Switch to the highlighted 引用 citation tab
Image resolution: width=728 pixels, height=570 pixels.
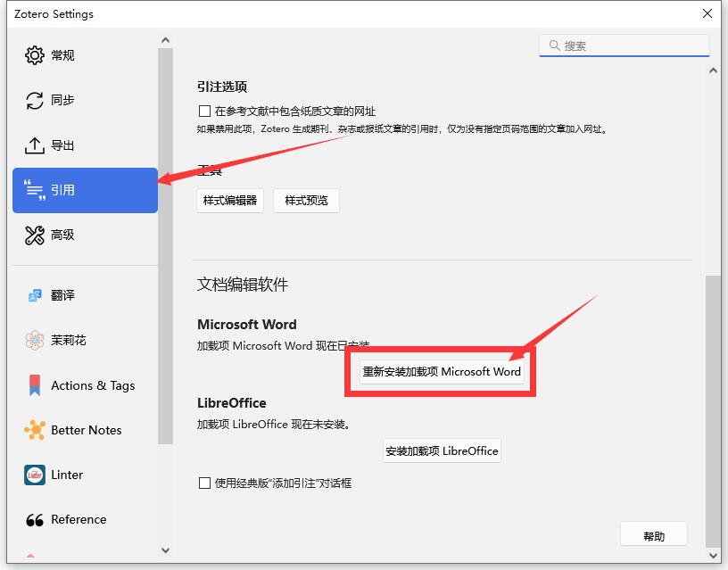click(85, 190)
